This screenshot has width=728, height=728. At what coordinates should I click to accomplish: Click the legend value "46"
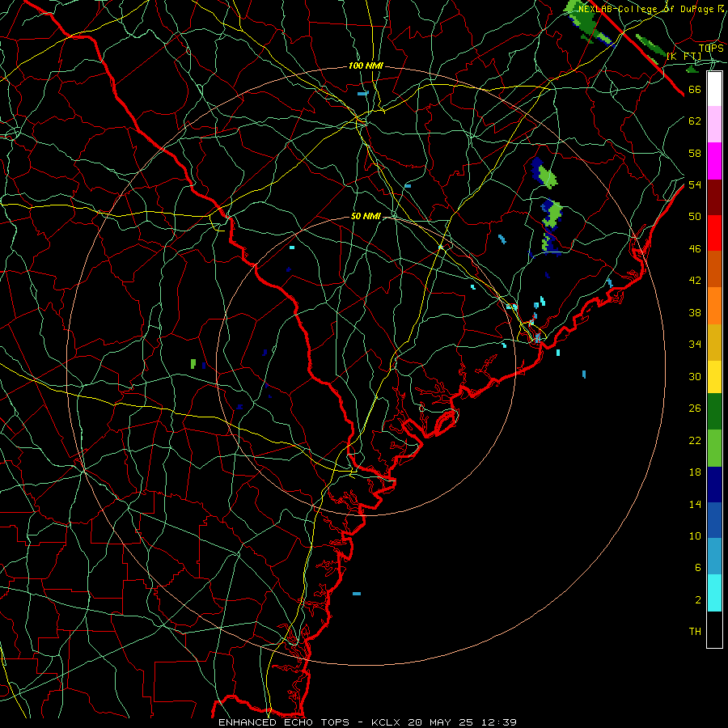point(695,249)
